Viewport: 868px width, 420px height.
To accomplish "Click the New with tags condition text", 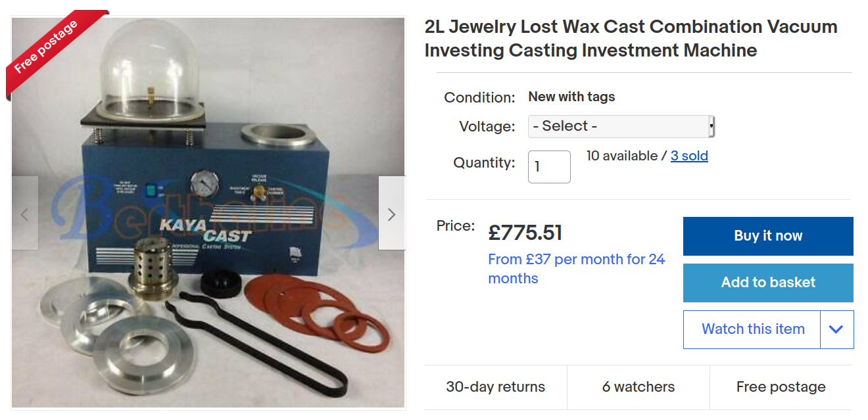I will coord(571,97).
